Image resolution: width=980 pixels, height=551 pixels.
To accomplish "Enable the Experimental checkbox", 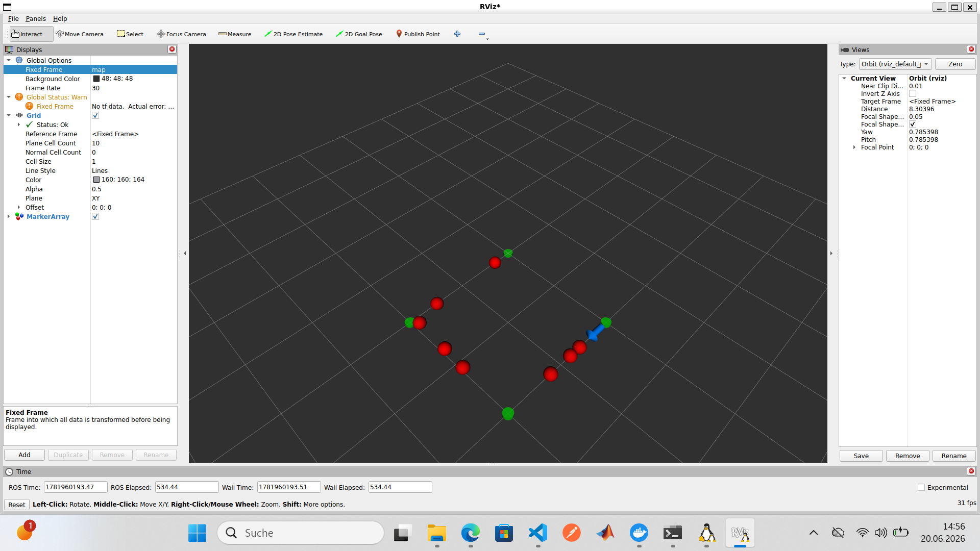I will (x=921, y=488).
